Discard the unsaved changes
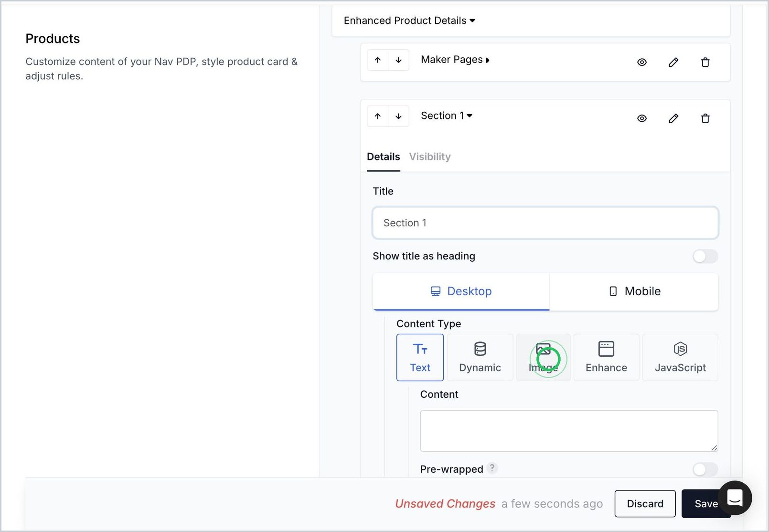 point(645,504)
